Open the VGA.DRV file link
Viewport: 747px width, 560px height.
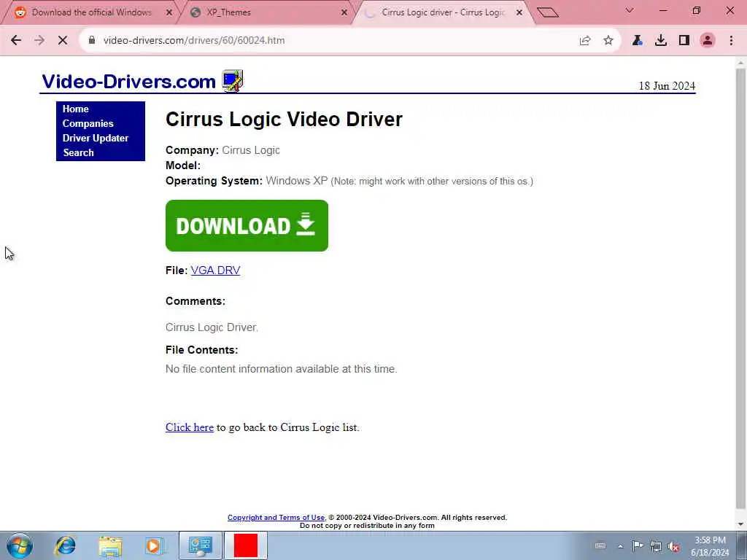[215, 271]
